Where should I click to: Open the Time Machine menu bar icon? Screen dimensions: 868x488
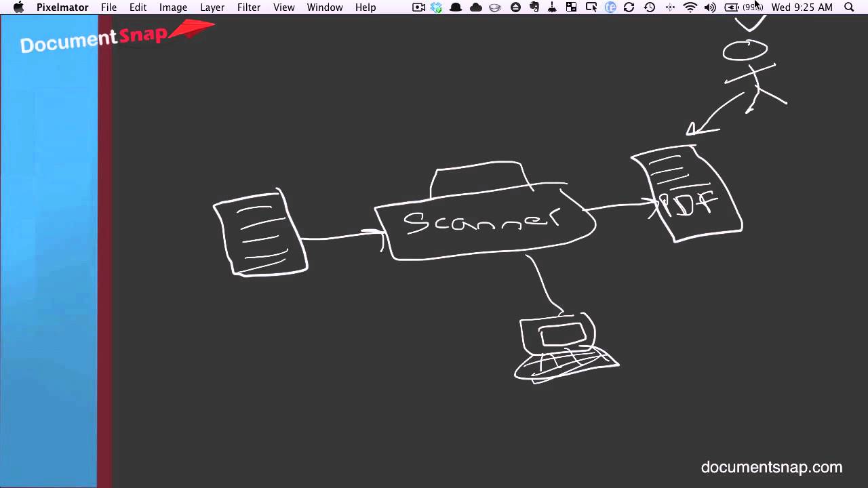click(650, 7)
